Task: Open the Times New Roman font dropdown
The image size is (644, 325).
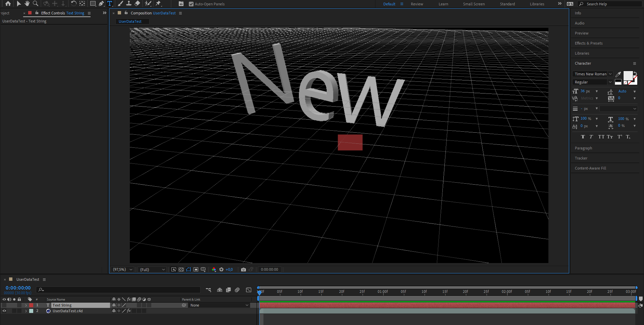Action: [x=592, y=74]
